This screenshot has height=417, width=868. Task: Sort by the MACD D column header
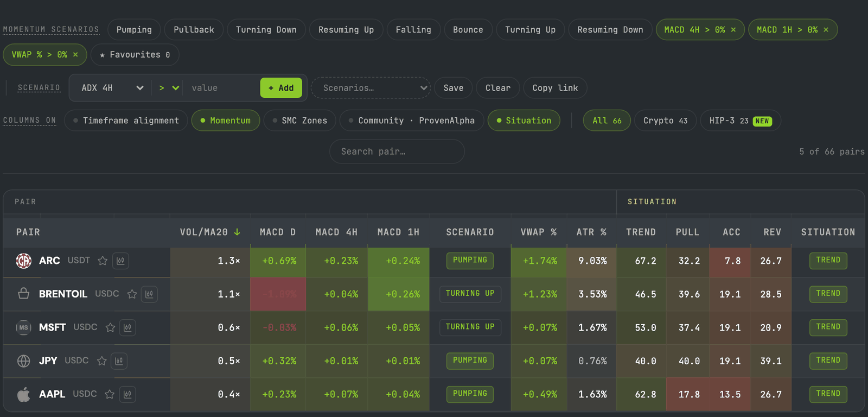click(x=278, y=232)
